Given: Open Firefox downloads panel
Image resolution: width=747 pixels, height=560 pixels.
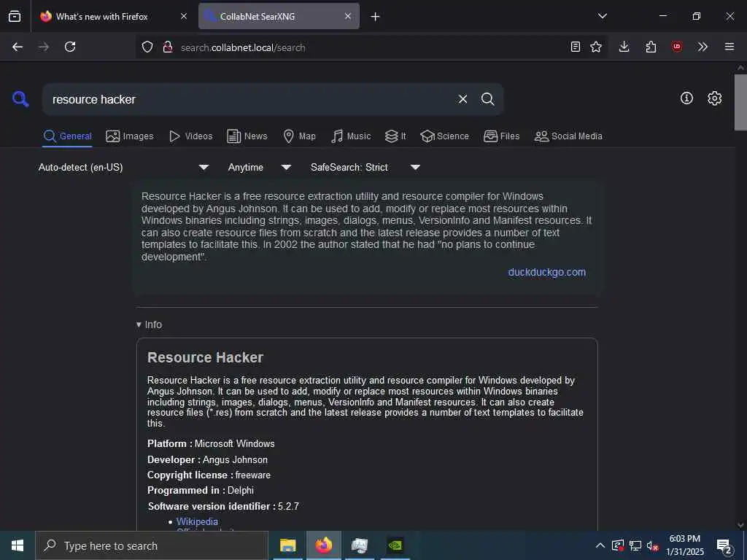Looking at the screenshot, I should coord(624,47).
